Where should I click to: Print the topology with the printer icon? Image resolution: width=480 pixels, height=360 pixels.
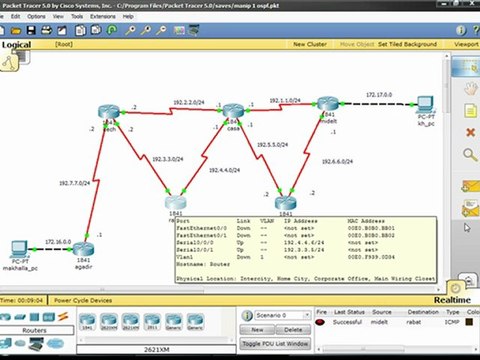46,31
